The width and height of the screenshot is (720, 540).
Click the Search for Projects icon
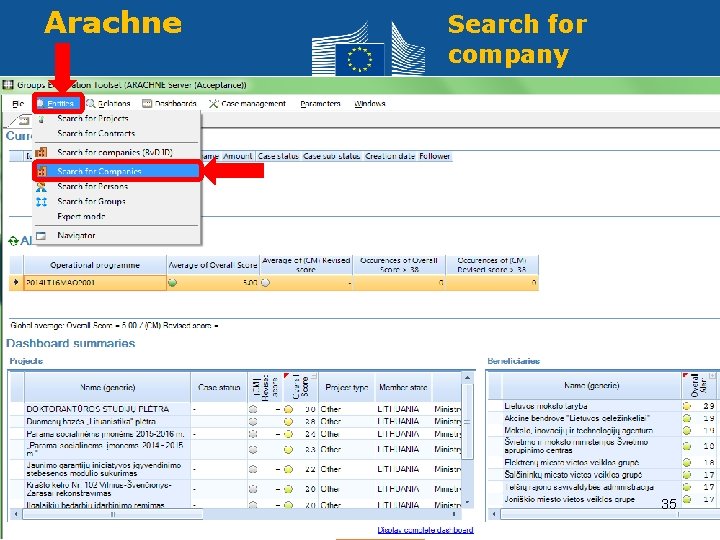pyautogui.click(x=41, y=119)
